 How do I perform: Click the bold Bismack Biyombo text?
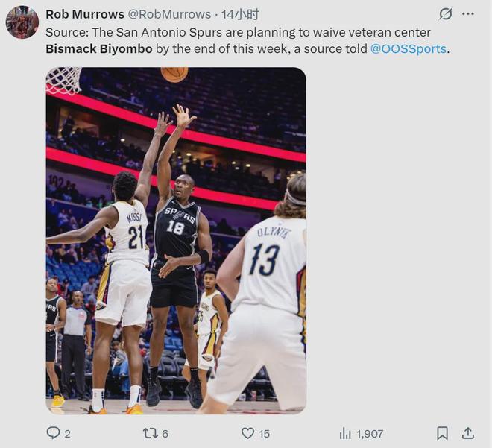99,49
